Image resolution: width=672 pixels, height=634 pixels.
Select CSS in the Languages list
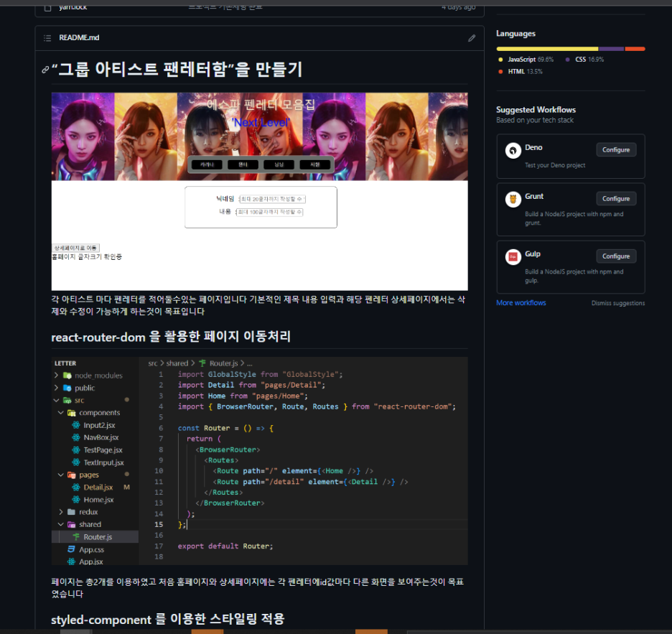point(584,60)
